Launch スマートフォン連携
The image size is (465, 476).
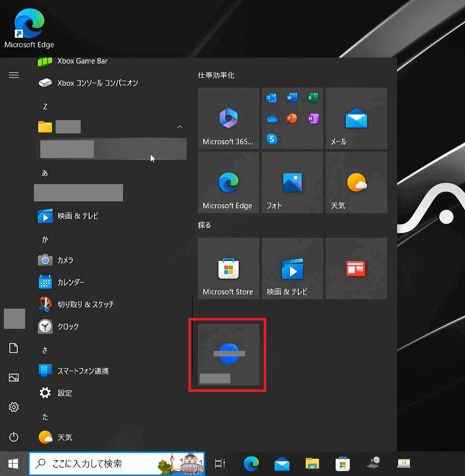tap(111, 371)
